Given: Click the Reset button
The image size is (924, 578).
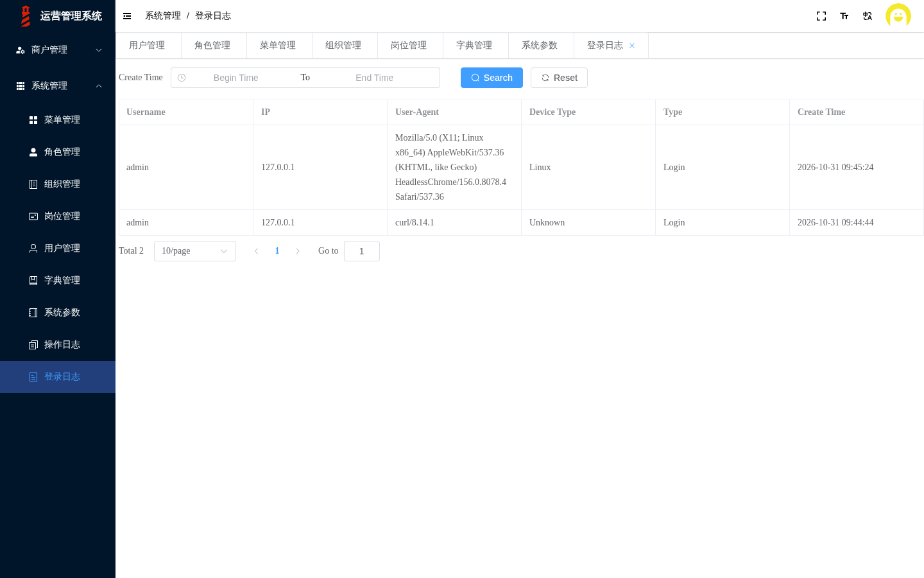Looking at the screenshot, I should (559, 78).
